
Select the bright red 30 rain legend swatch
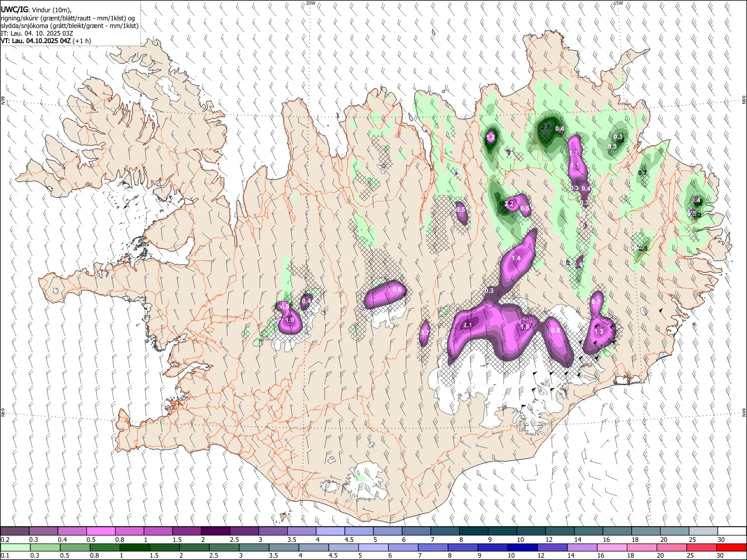coord(731,547)
